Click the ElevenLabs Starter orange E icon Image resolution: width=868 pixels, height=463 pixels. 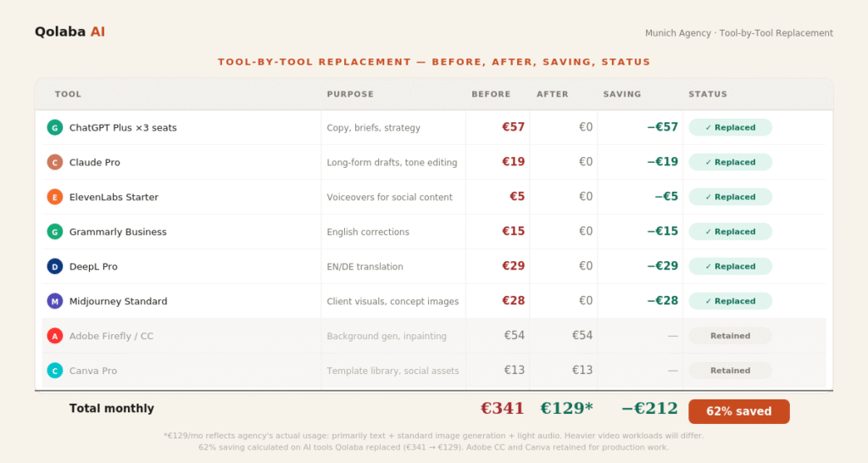pyautogui.click(x=55, y=197)
